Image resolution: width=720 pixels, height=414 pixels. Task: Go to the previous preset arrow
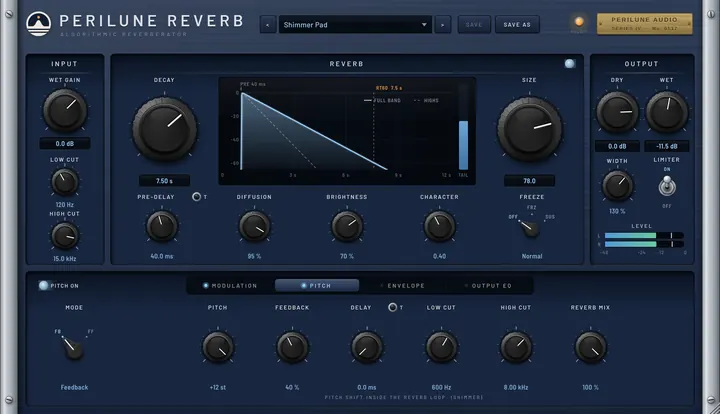coord(268,25)
